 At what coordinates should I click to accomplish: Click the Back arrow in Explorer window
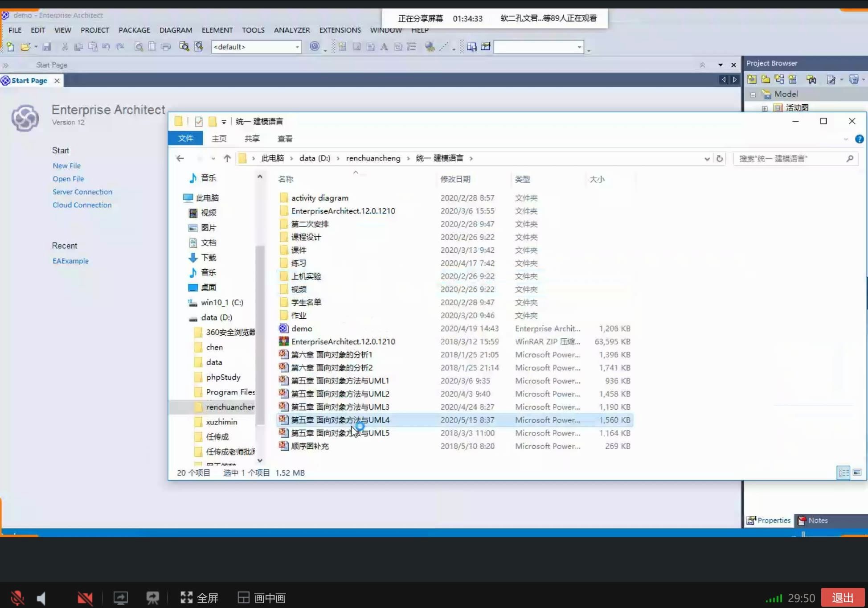coord(180,158)
